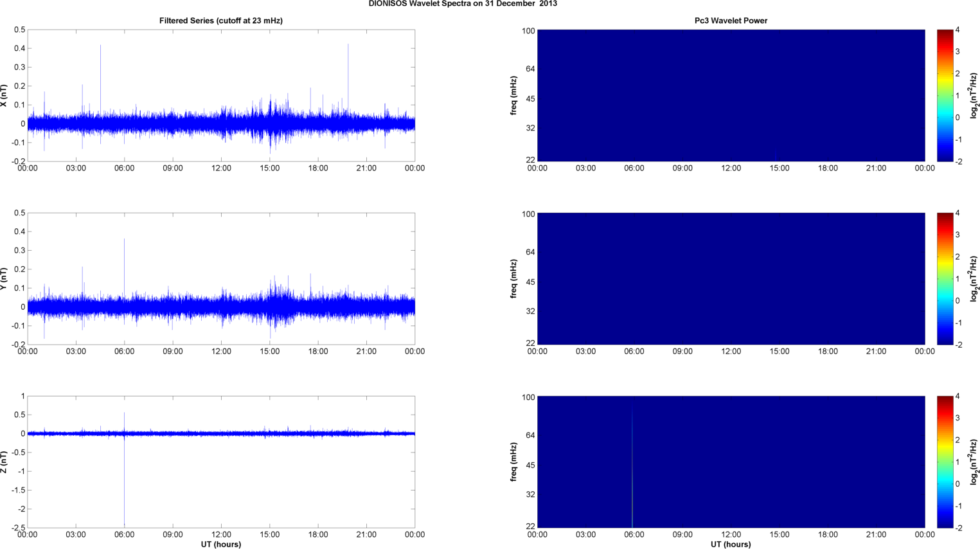This screenshot has width=980, height=549.
Task: Click the '18:00' tick under the top wavelet plot
Action: pyautogui.click(x=828, y=168)
